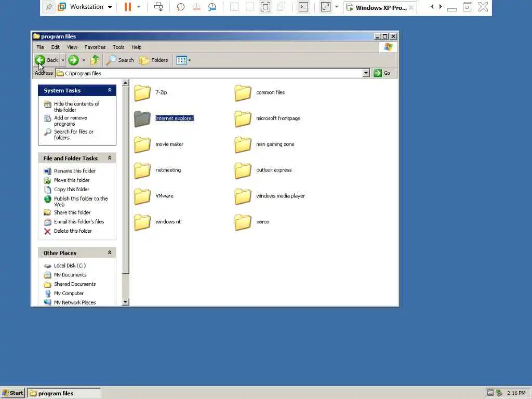Click the pin icon in VMware toolbar
Viewport: 532px width, 399px height.
49,7
